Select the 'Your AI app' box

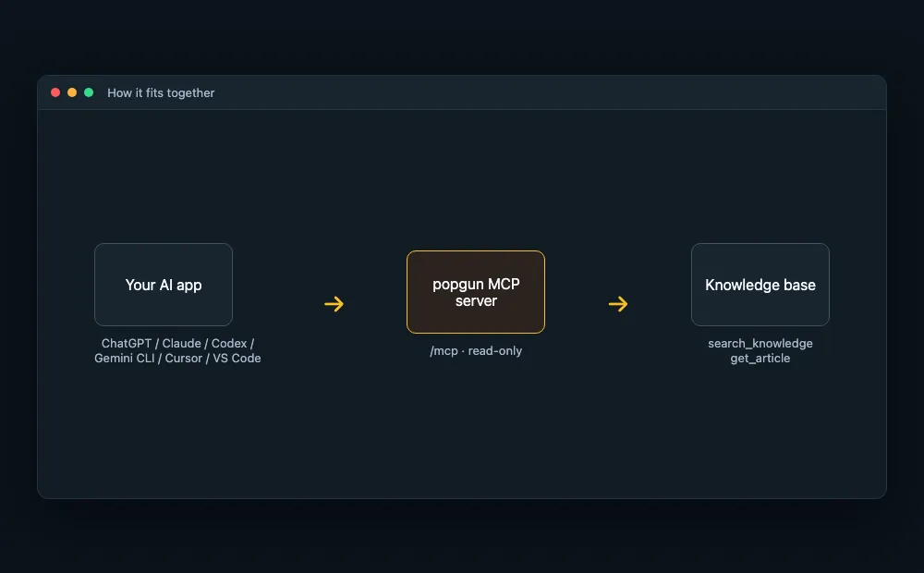(x=164, y=285)
